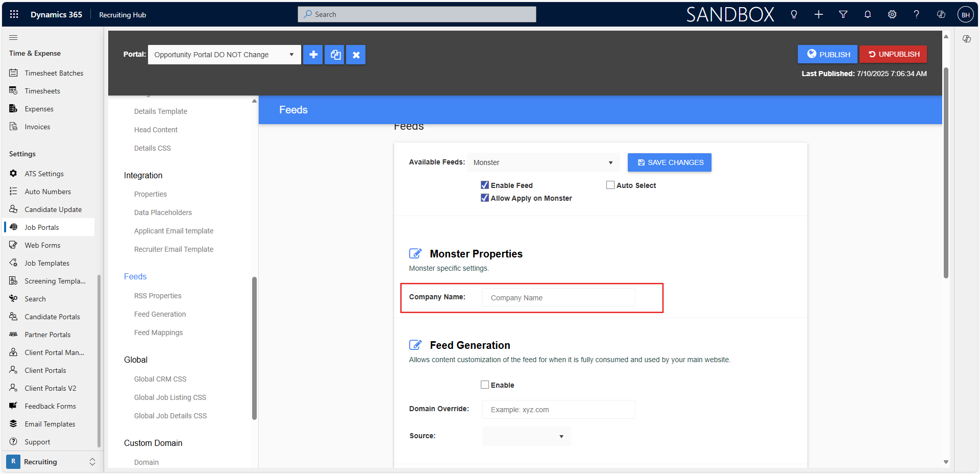
Task: Open the notifications bell icon
Action: [868, 14]
